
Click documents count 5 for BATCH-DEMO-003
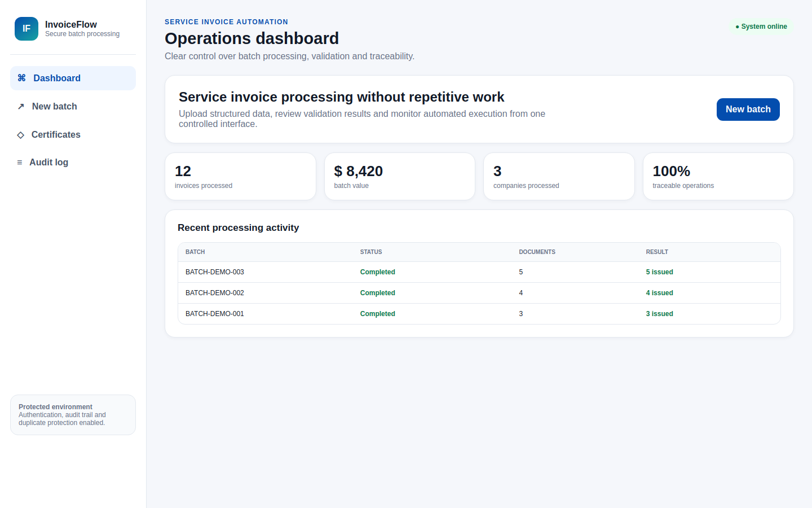tap(521, 272)
